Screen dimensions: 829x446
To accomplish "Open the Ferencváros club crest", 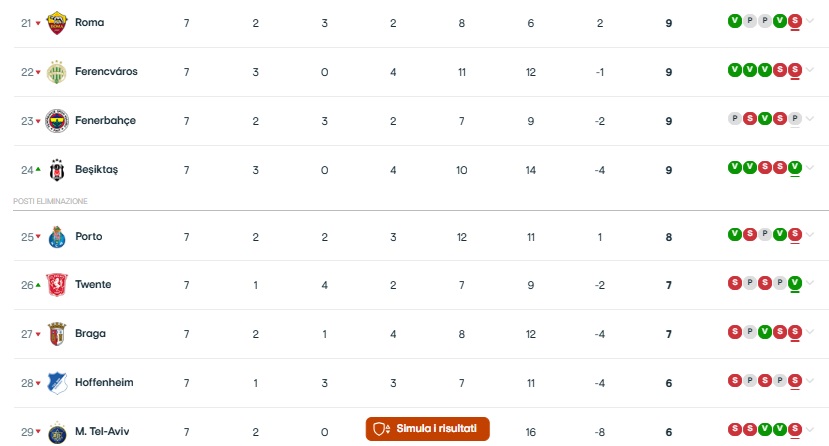I will coord(57,72).
